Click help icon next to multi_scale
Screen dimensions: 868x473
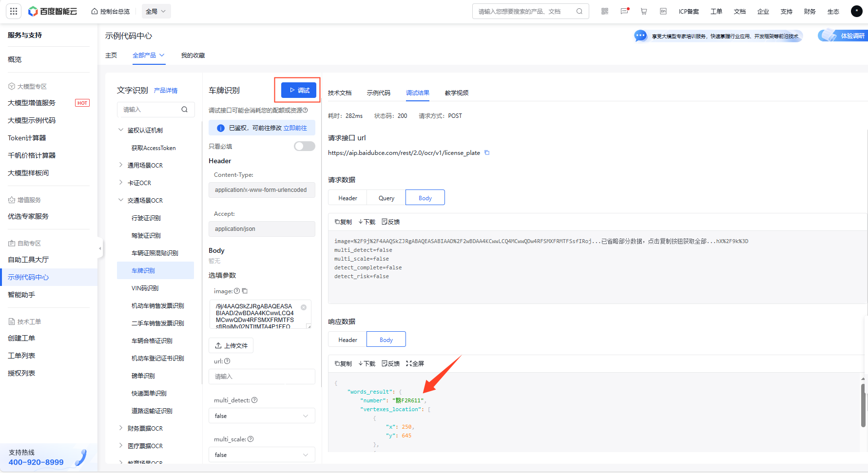pyautogui.click(x=251, y=439)
